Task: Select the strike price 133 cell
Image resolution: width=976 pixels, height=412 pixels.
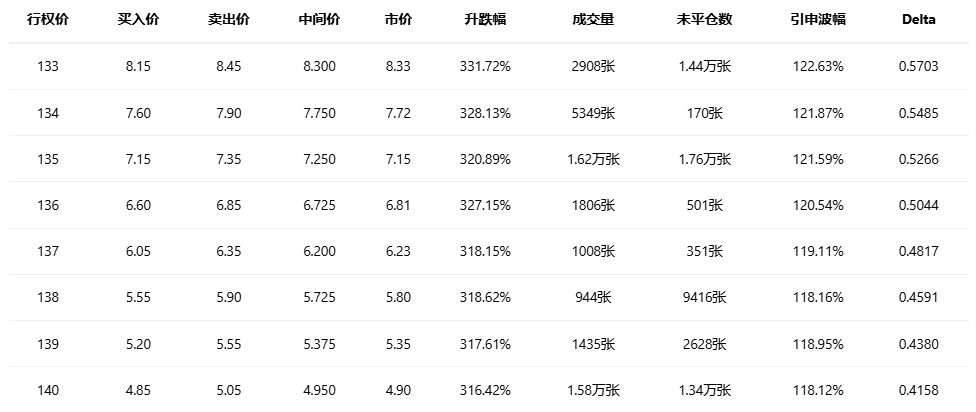Action: pos(47,67)
